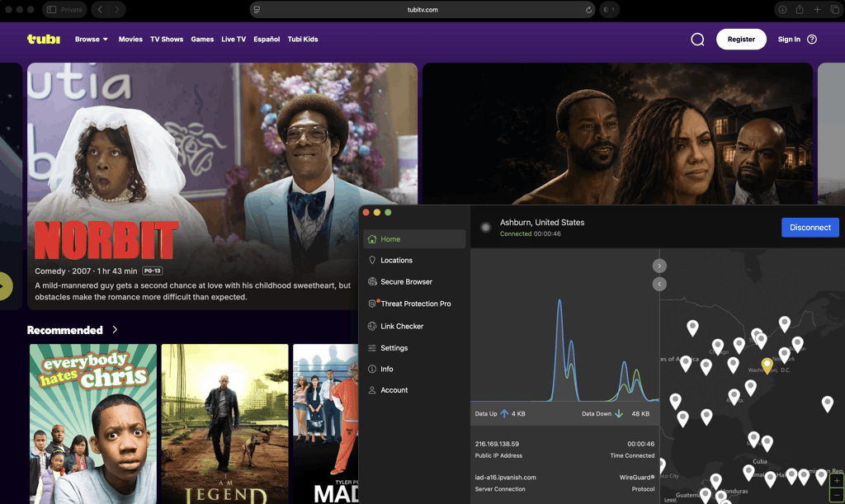Viewport: 845px width, 504px height.
Task: Open the Tubi help question-mark icon
Action: coord(812,40)
